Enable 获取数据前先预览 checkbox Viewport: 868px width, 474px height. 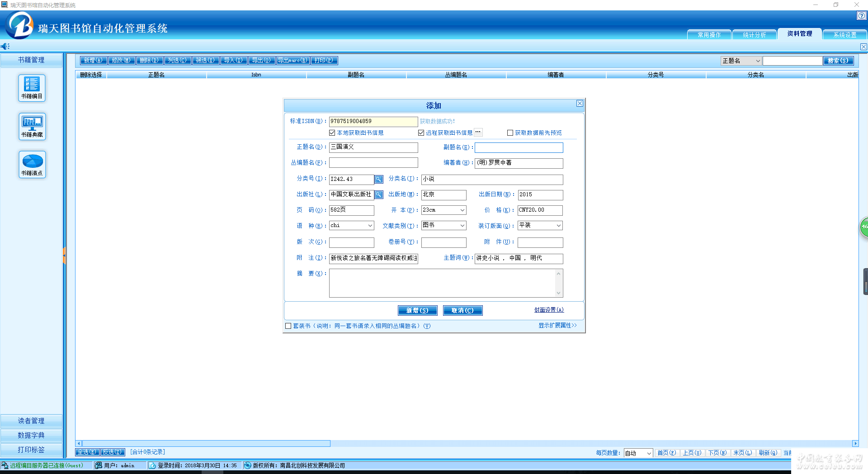pos(510,133)
